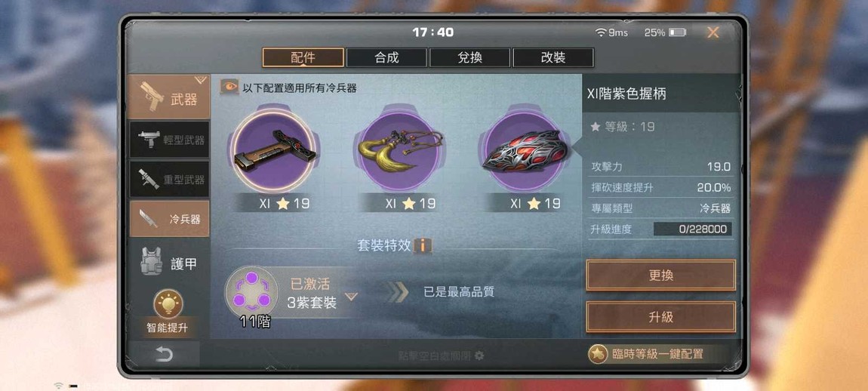Open the 兌換 tab
The height and width of the screenshot is (391, 868).
coord(469,57)
